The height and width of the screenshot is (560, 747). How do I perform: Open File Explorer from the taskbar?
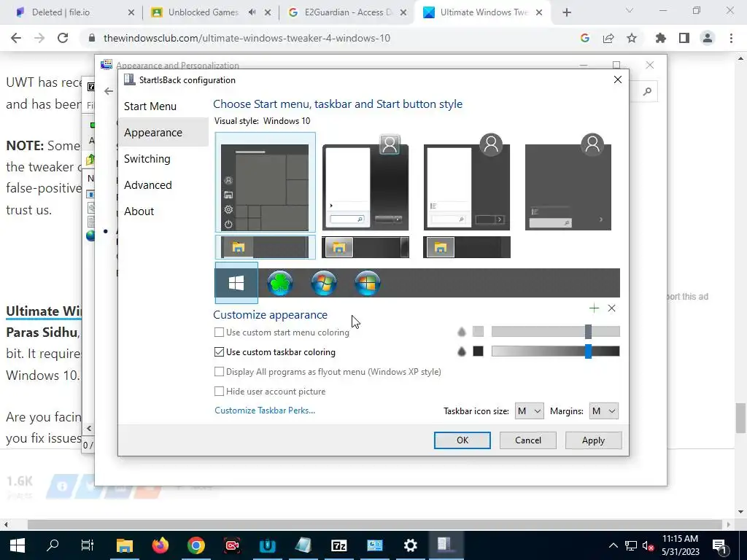(124, 545)
